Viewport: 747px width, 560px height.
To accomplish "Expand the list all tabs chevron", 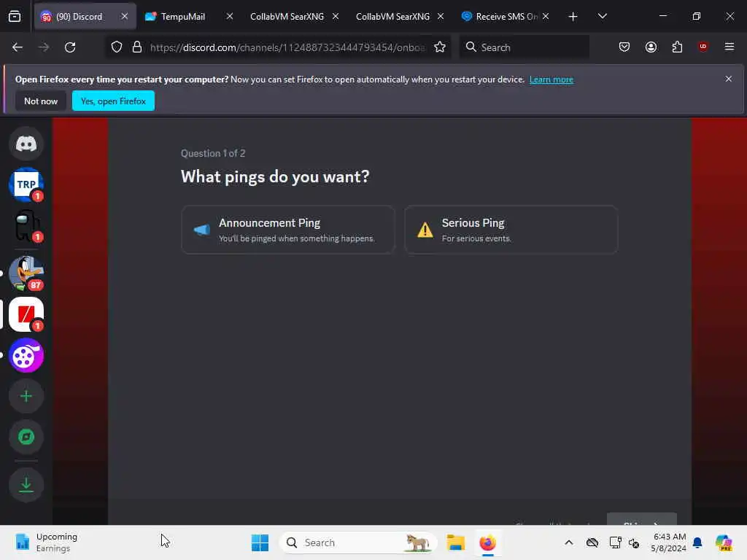I will (x=602, y=17).
